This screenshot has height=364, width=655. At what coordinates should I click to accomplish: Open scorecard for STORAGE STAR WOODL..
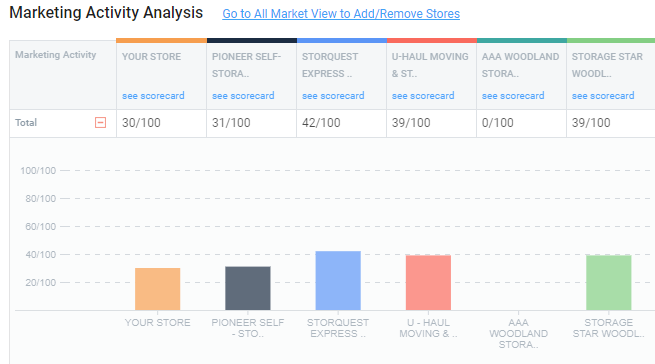pos(603,96)
